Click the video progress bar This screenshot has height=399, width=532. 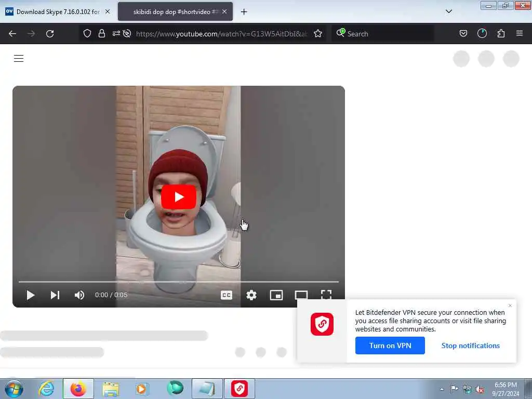click(179, 282)
